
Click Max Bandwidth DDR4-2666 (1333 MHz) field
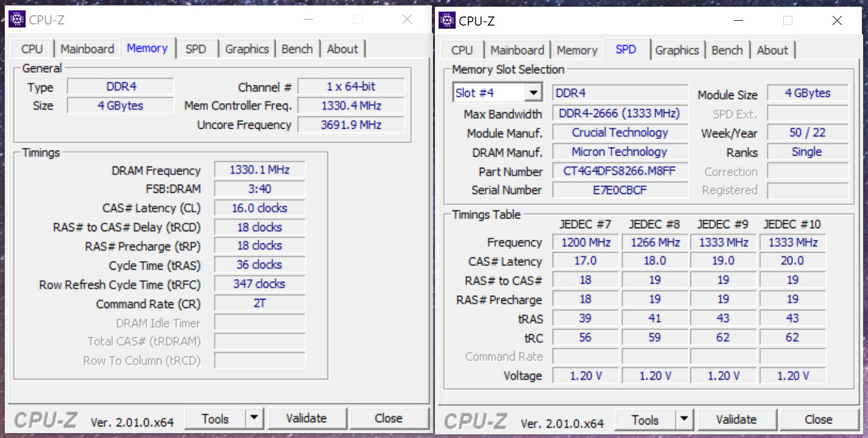[620, 113]
